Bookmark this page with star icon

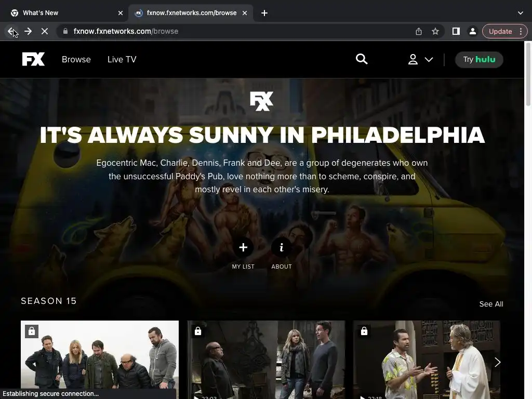(435, 31)
